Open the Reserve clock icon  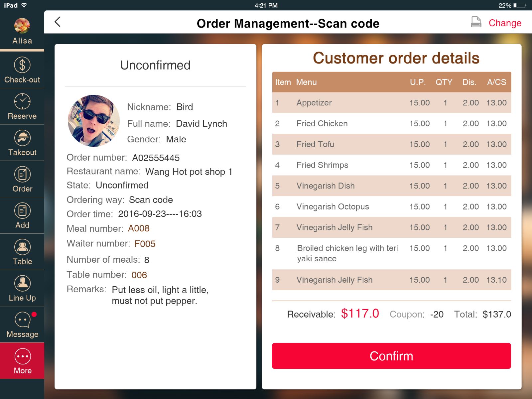[x=22, y=101]
